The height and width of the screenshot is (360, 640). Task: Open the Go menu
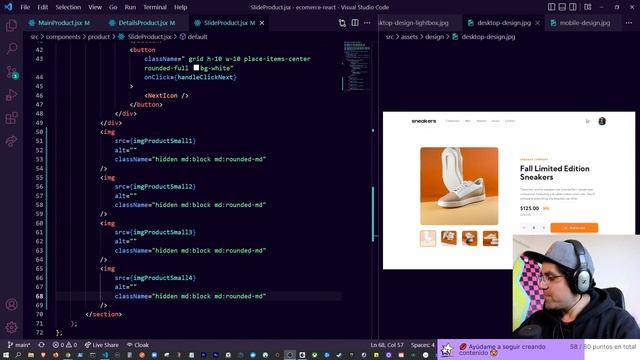[x=113, y=7]
